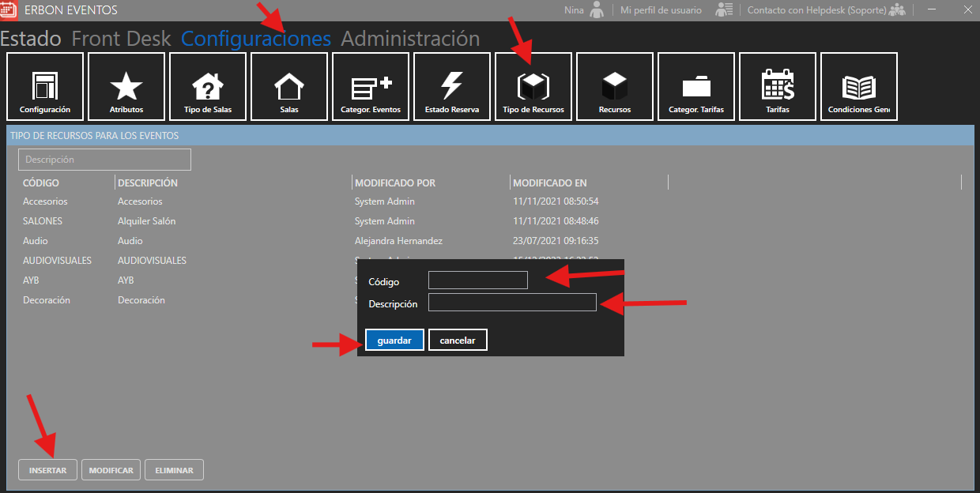Click the Código input field
Image resolution: width=980 pixels, height=493 pixels.
tap(477, 280)
